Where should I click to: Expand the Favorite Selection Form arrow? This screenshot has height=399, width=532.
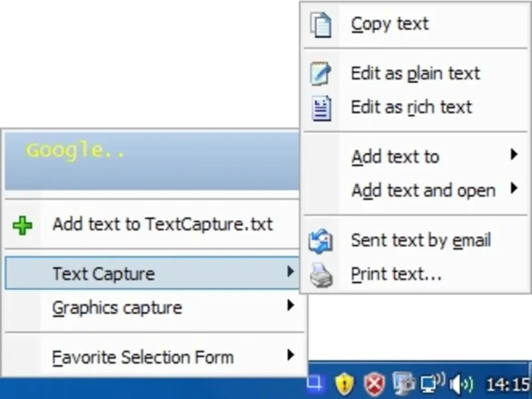coord(290,355)
